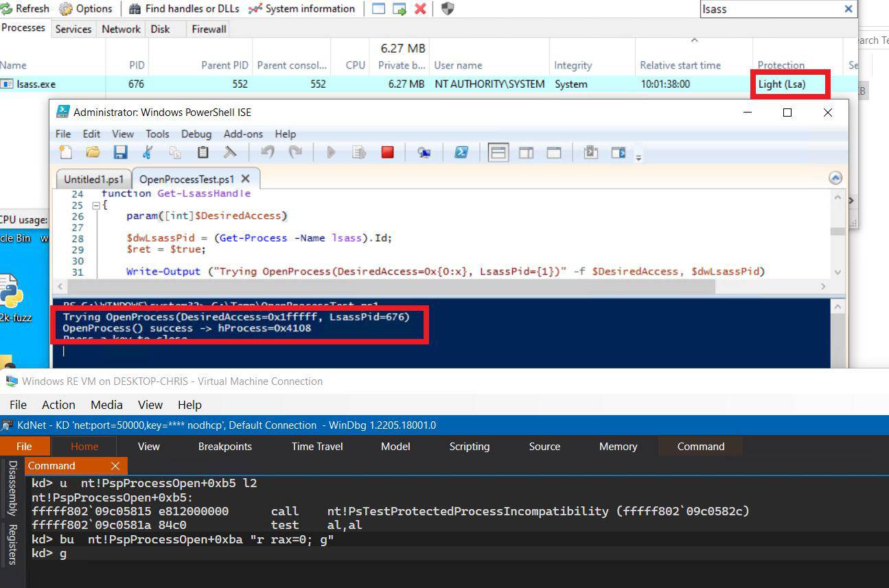This screenshot has height=588, width=889.
Task: Click the shield elevation icon in Process Hacker
Action: click(447, 8)
